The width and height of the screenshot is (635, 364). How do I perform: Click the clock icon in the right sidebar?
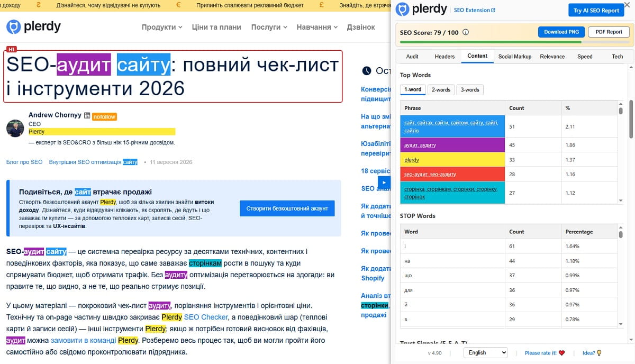(x=366, y=70)
